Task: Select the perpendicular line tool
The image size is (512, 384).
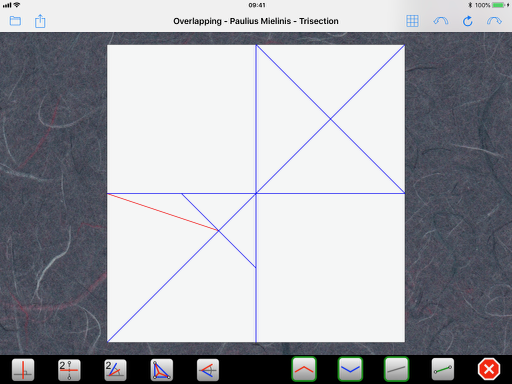Action: click(x=23, y=370)
